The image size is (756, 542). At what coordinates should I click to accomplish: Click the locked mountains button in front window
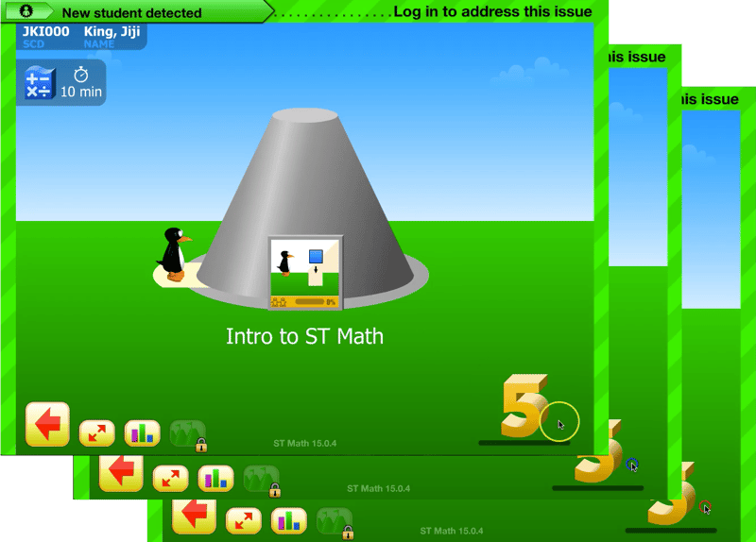pos(188,433)
